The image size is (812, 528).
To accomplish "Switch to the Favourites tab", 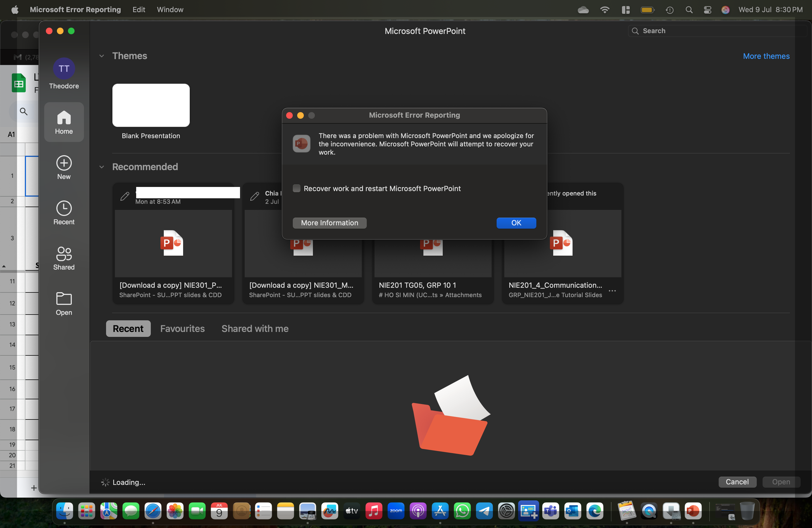I will click(183, 328).
